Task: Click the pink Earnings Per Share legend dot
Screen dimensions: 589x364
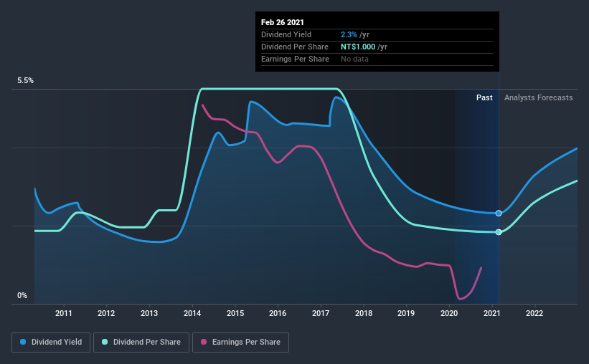Action: (204, 342)
